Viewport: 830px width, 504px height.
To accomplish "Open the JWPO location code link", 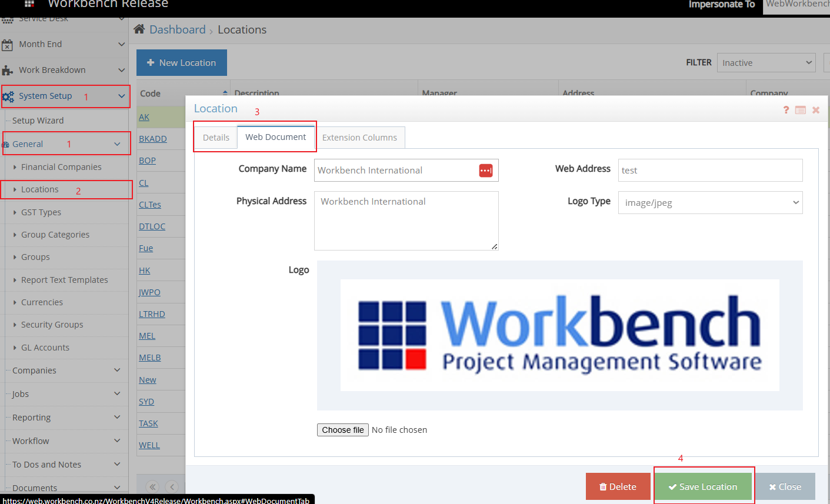I will point(149,292).
